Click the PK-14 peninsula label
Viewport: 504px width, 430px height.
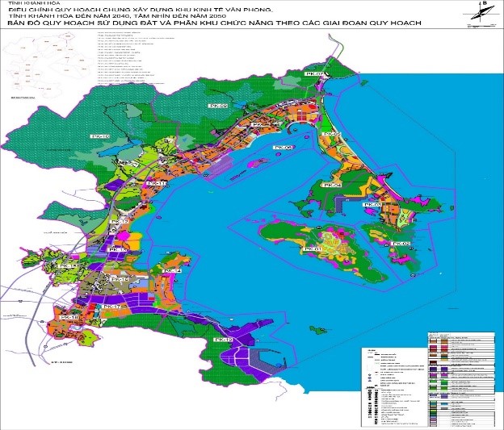click(x=172, y=270)
